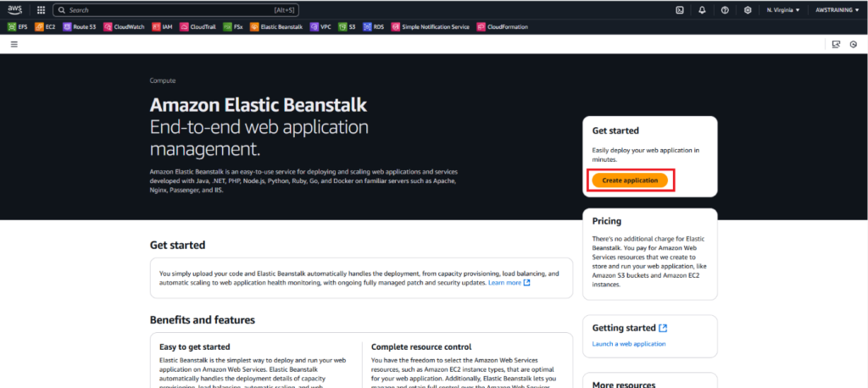Image resolution: width=868 pixels, height=388 pixels.
Task: Go to CloudWatch from favorites bar
Action: click(125, 27)
